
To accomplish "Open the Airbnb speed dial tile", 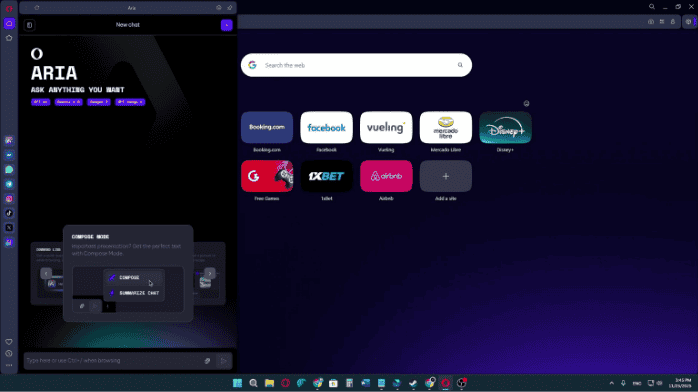I will pyautogui.click(x=386, y=176).
